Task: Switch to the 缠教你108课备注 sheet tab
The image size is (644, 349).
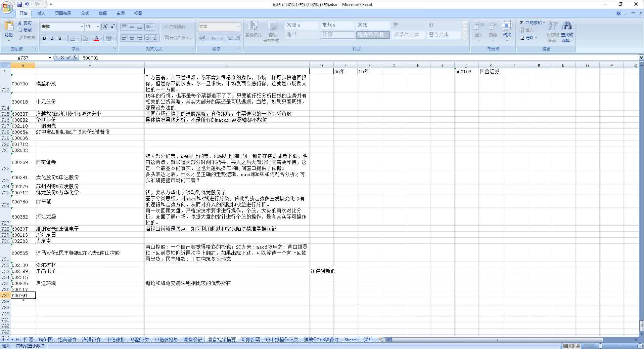Action: (x=321, y=340)
